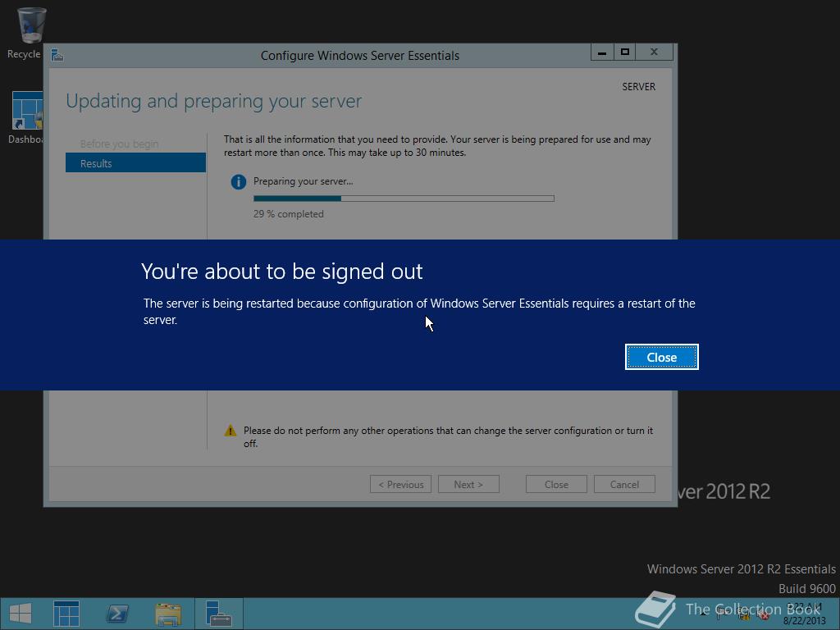Click the You're about to be signed out heading

click(x=282, y=271)
